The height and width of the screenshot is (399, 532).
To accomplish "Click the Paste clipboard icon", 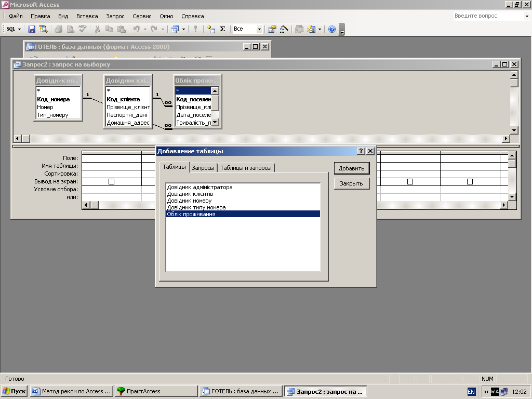I will [x=121, y=29].
